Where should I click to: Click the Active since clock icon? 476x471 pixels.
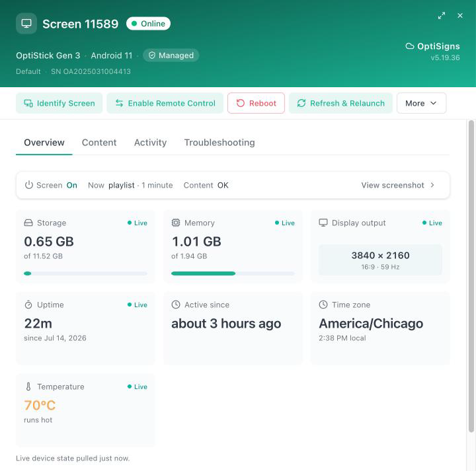176,305
